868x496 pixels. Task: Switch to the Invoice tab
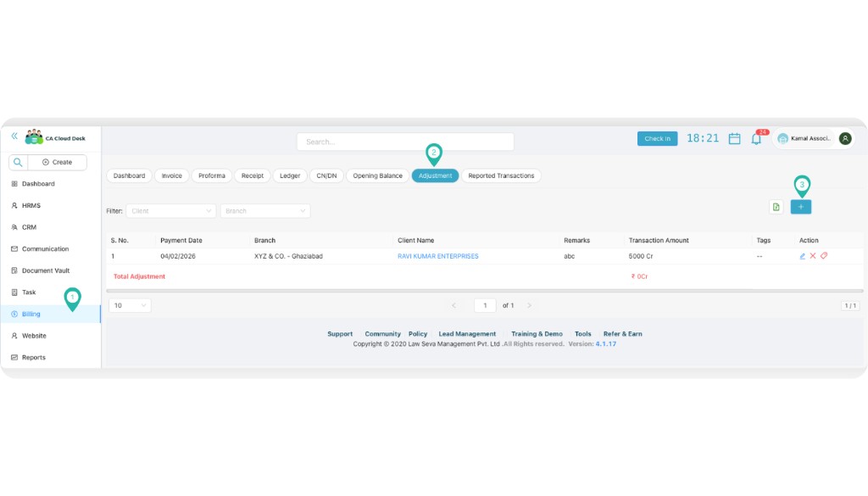(x=171, y=176)
